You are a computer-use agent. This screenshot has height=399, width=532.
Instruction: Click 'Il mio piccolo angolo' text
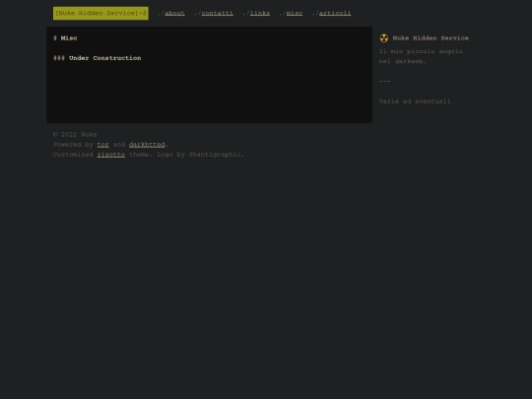tap(421, 51)
